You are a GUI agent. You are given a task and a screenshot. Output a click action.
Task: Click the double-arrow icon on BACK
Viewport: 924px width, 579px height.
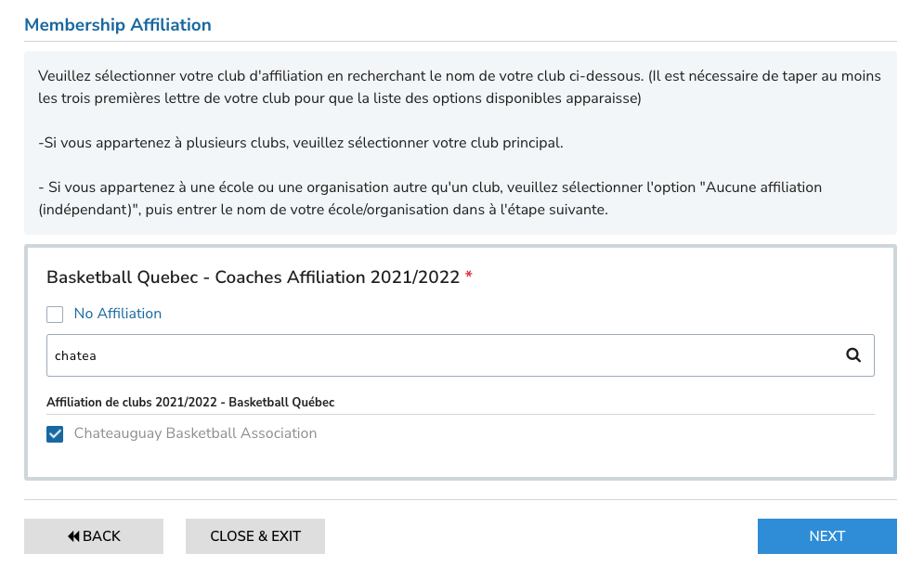pyautogui.click(x=73, y=536)
